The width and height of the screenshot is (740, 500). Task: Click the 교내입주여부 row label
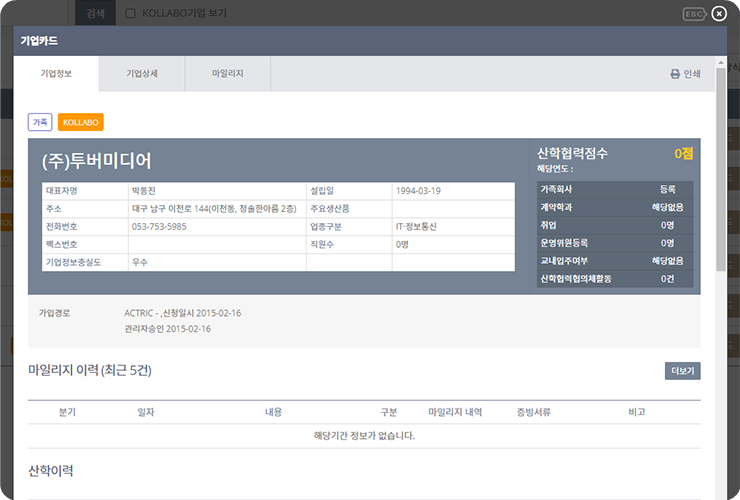[564, 261]
